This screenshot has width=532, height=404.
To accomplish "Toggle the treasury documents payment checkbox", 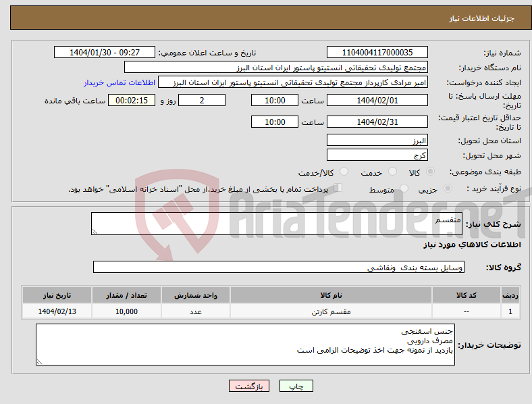I will pyautogui.click(x=338, y=188).
